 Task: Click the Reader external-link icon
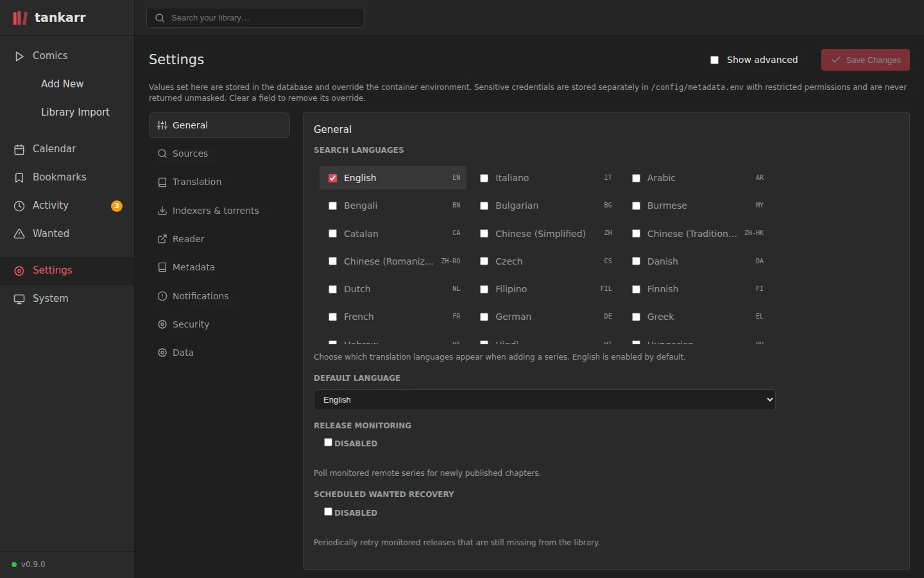tap(162, 240)
